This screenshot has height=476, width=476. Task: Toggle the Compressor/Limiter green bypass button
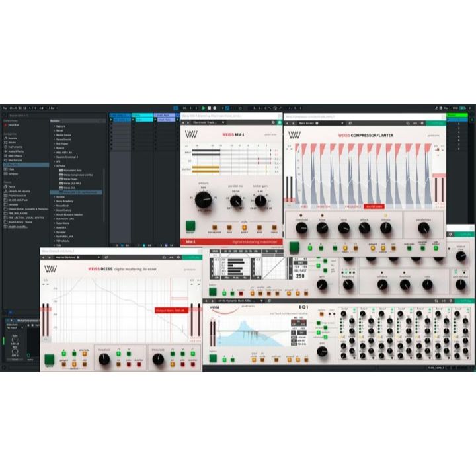[294, 248]
